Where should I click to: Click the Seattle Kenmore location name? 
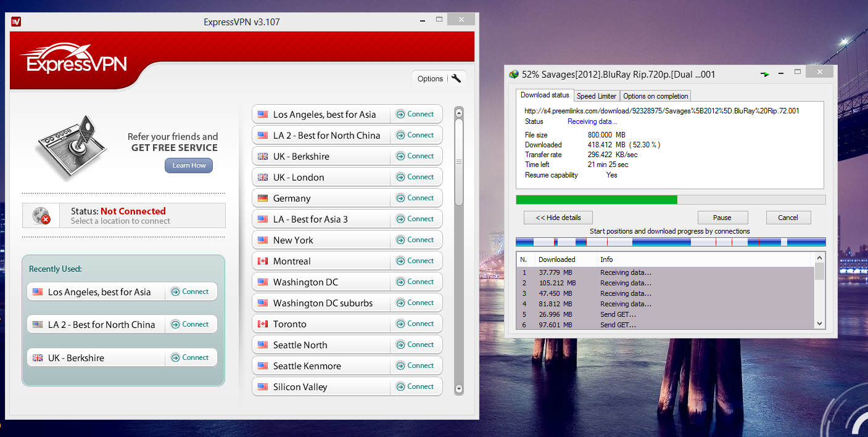(x=307, y=366)
